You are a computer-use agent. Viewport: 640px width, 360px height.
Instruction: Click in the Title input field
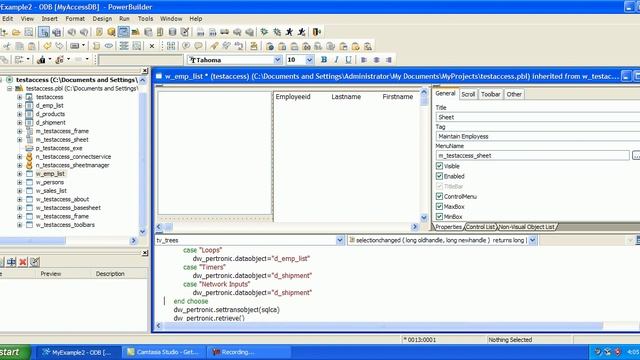(538, 117)
